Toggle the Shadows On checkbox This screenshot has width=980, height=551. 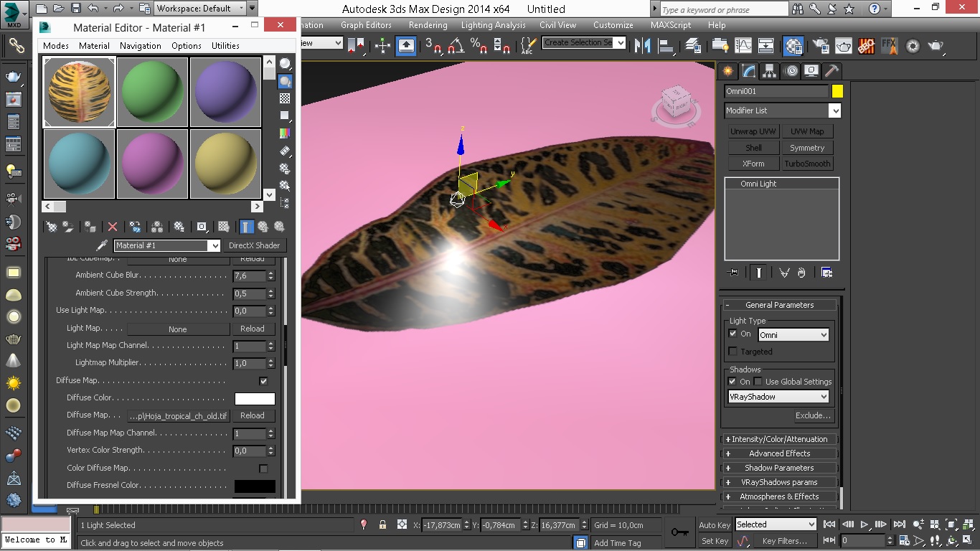[x=732, y=382]
